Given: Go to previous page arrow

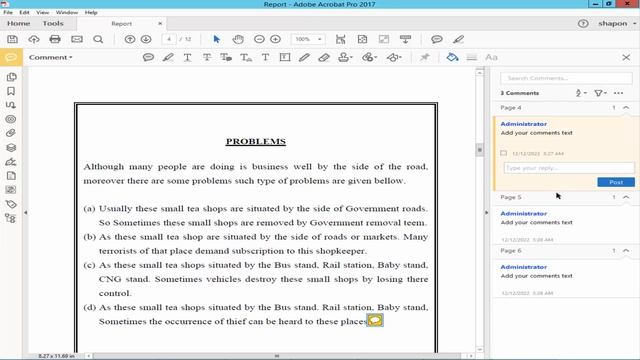Looking at the screenshot, I should pos(130,39).
